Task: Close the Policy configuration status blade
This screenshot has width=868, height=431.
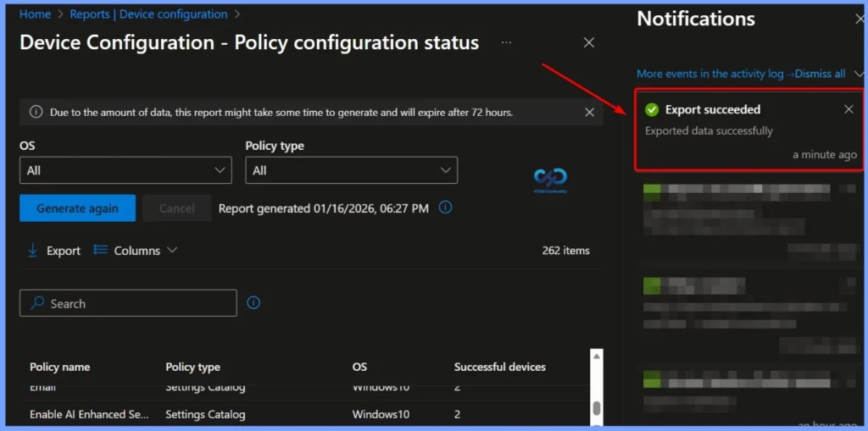Action: 589,42
